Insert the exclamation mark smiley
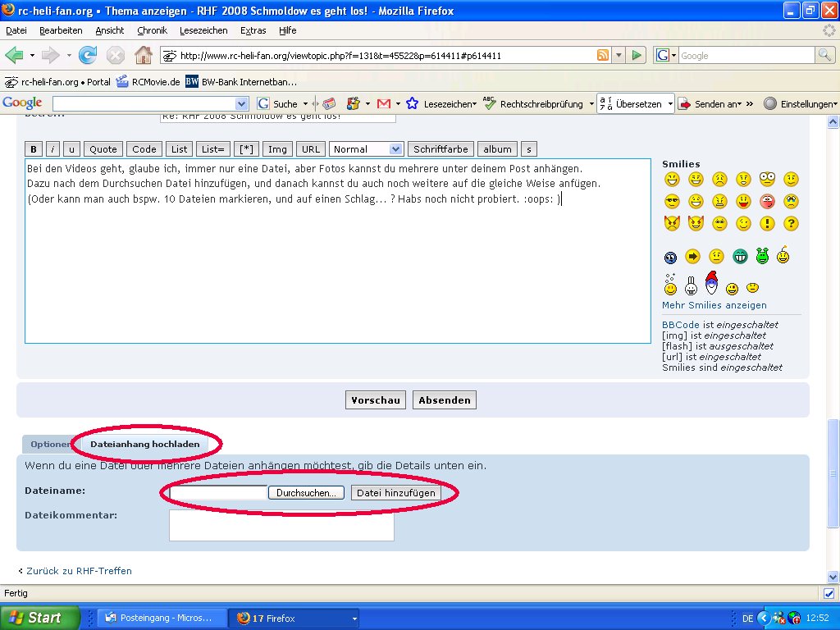 (x=767, y=224)
